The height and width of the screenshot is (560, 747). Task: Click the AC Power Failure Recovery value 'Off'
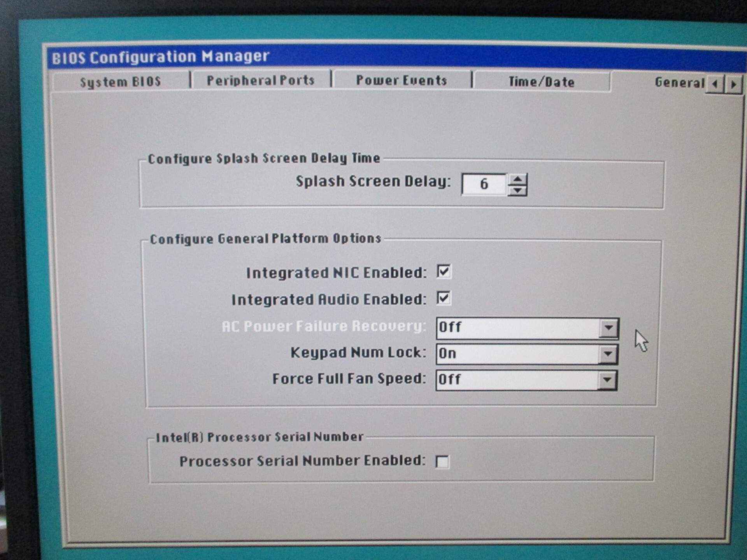(450, 327)
